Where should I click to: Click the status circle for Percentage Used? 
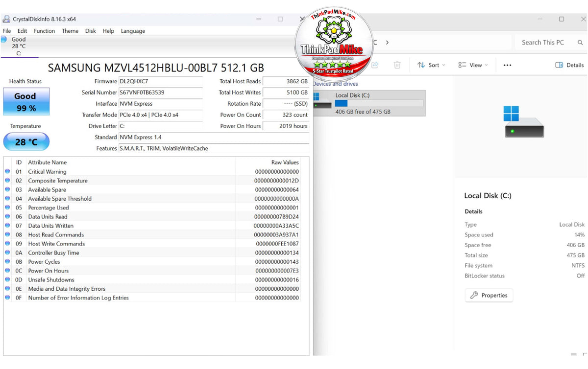click(7, 208)
